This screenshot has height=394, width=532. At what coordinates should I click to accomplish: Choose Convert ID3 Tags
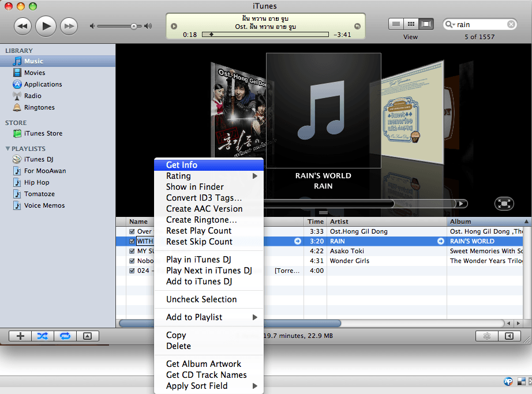click(209, 198)
